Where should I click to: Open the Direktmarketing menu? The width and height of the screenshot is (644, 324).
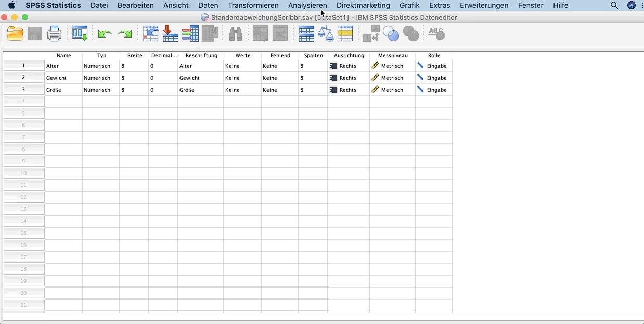[x=363, y=5]
